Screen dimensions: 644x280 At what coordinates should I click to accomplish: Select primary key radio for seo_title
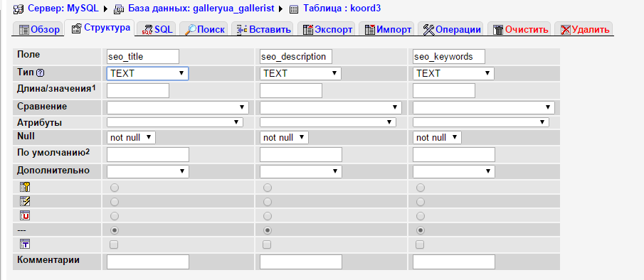115,188
